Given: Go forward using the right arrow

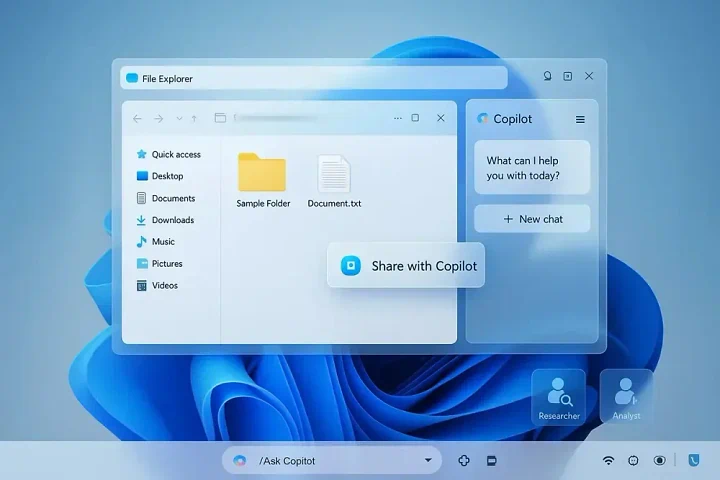Looking at the screenshot, I should 158,119.
